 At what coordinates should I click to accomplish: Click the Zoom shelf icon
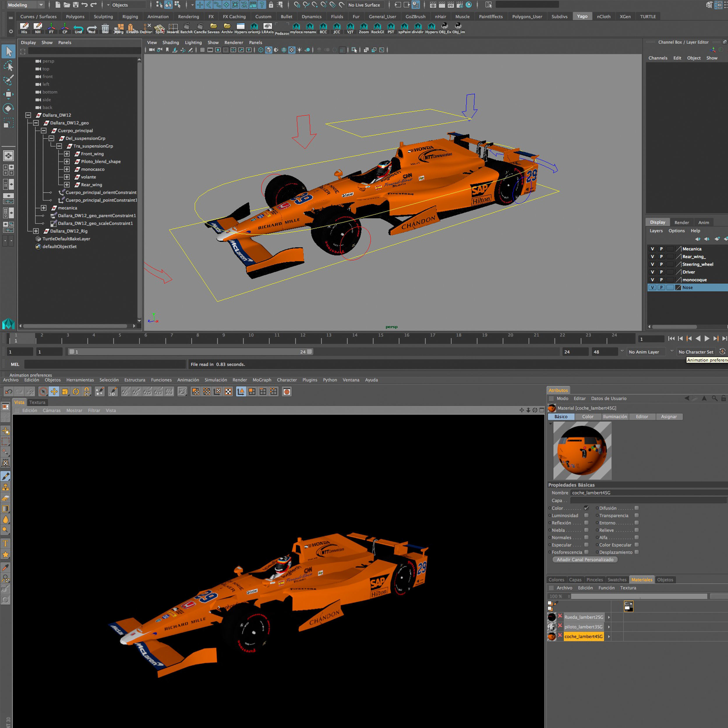(364, 28)
